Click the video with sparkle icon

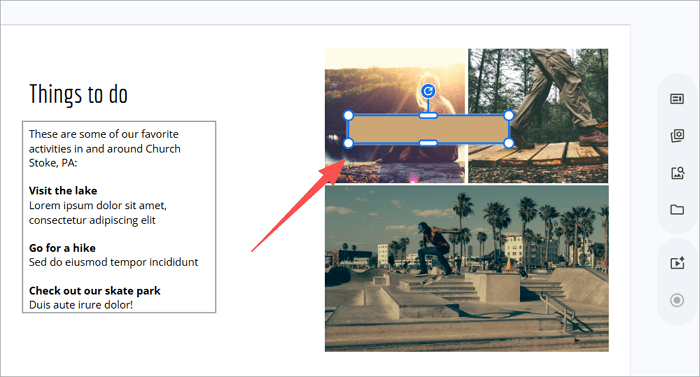[x=677, y=263]
